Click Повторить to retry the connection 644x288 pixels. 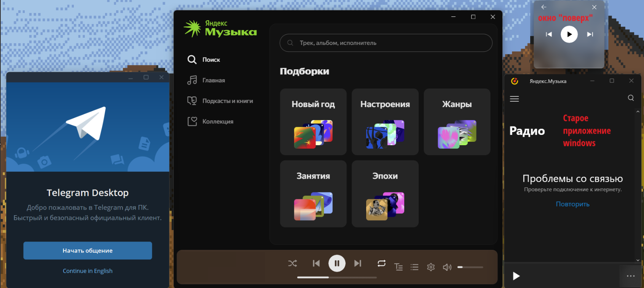point(572,204)
